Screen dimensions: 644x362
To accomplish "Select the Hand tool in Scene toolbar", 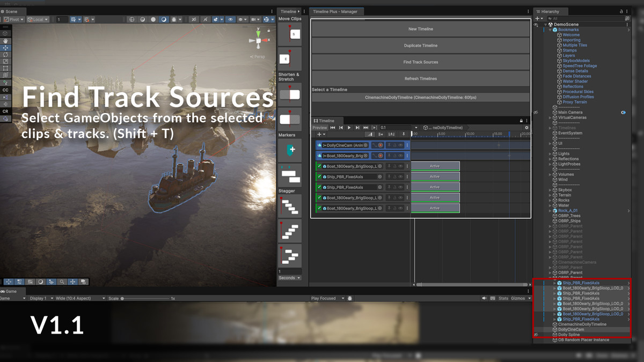I will 5,40.
